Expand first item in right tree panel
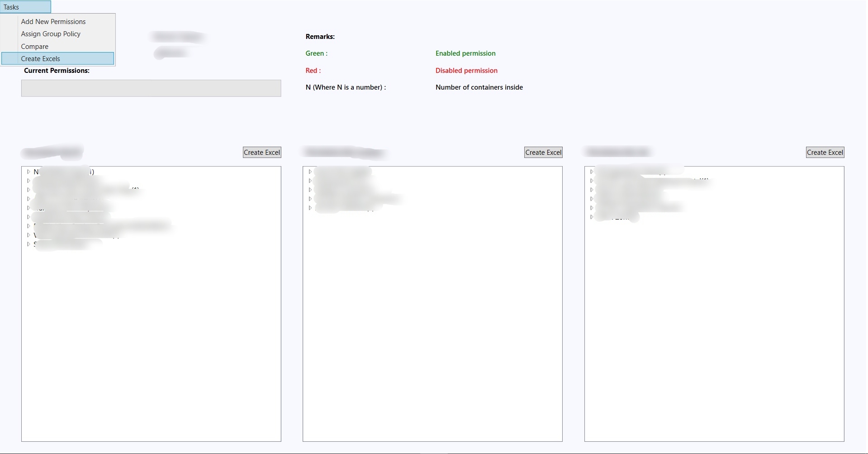 (x=592, y=172)
